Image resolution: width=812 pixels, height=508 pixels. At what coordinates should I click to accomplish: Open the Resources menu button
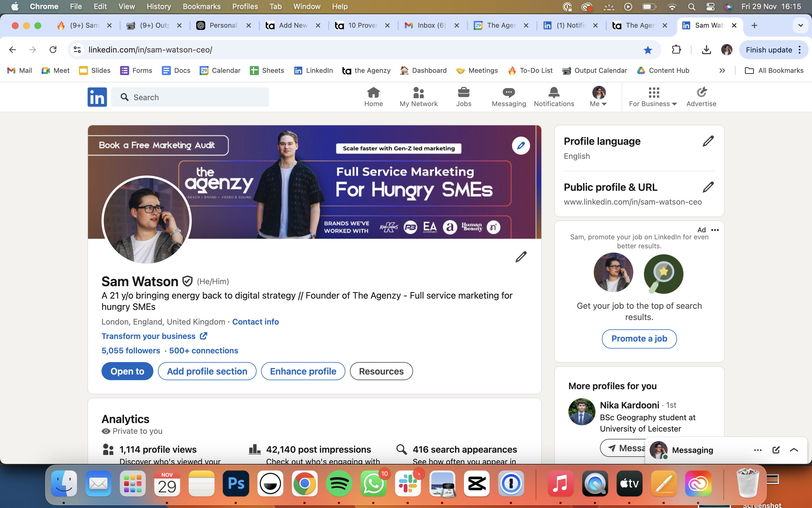click(381, 371)
